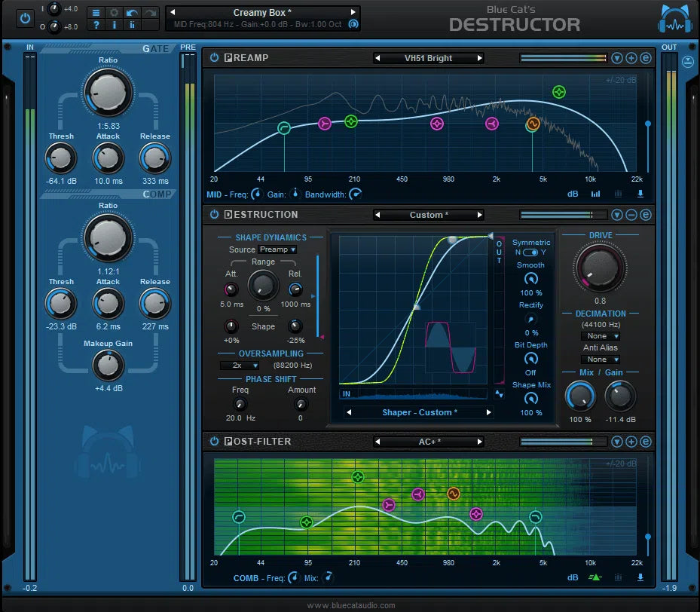Open the global settings gear icon
Viewport: 700px width, 612px height.
(x=114, y=13)
